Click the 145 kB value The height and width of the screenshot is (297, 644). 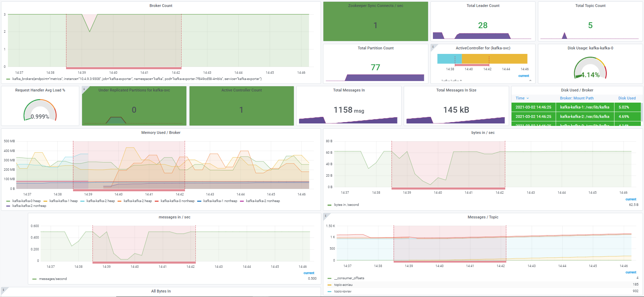pos(456,110)
